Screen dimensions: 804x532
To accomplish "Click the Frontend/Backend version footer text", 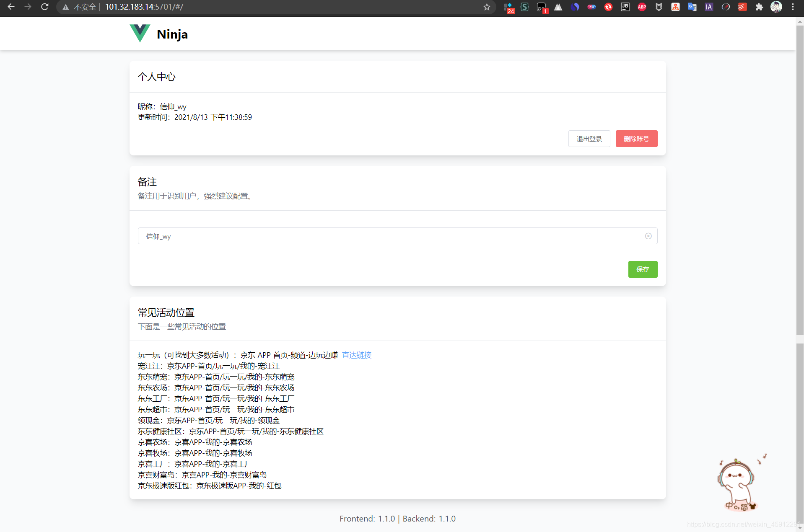I will (397, 519).
